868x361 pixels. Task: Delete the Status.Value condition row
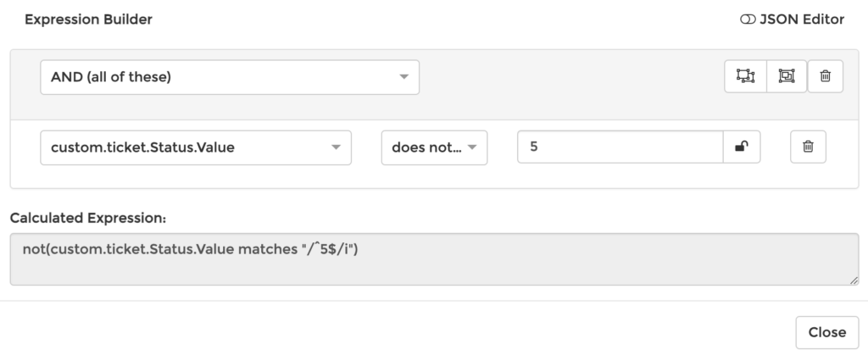(808, 147)
